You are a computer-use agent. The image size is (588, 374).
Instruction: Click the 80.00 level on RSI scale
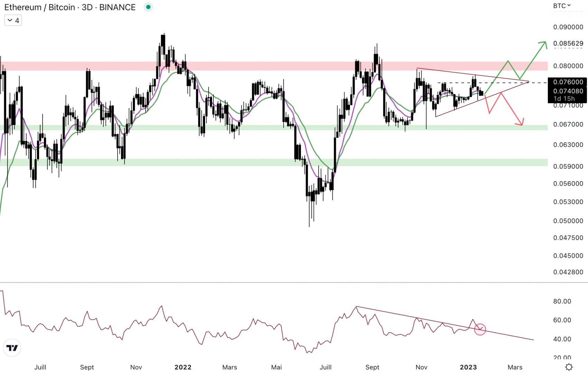pos(562,301)
